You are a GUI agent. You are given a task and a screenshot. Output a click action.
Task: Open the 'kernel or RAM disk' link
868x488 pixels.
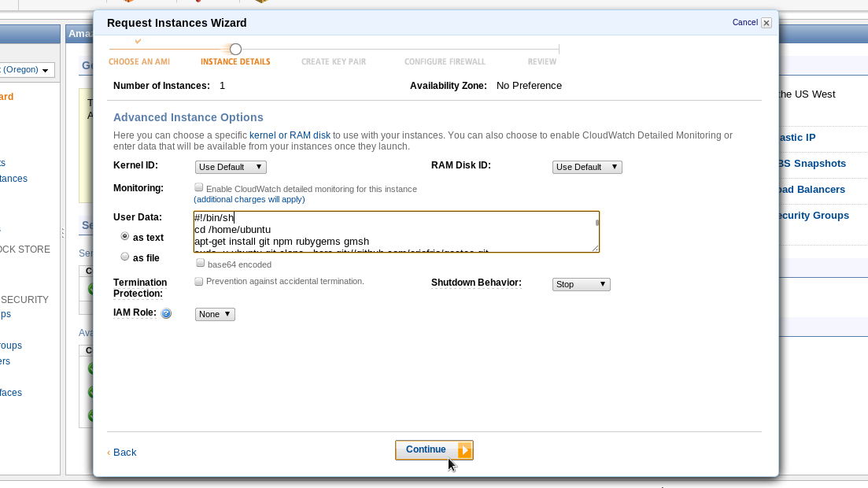pyautogui.click(x=290, y=135)
